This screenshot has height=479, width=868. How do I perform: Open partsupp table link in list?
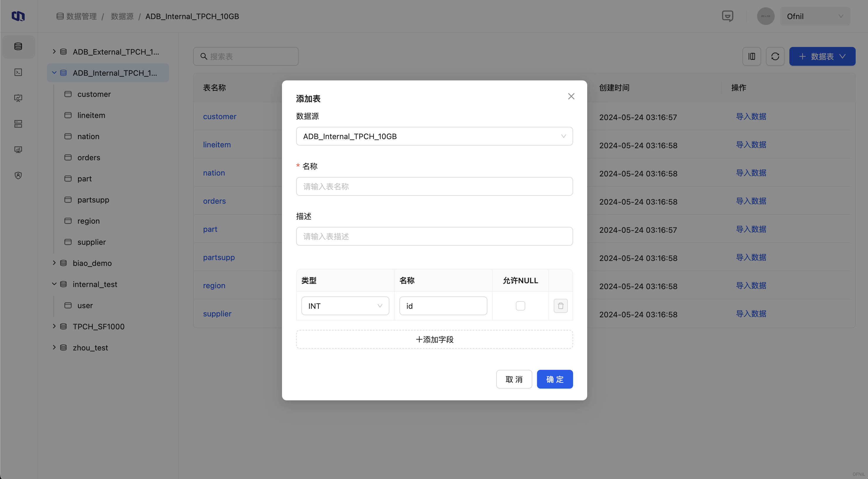click(219, 257)
